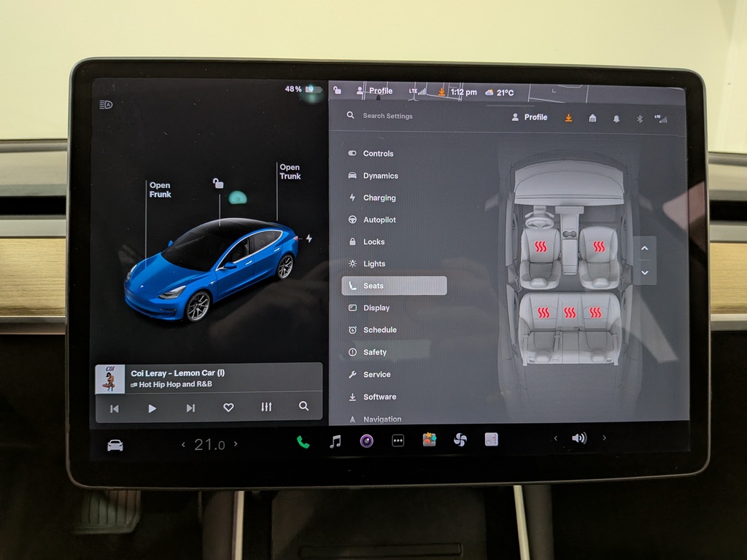747x560 pixels.
Task: Open the audio equalizer settings icon
Action: click(266, 407)
